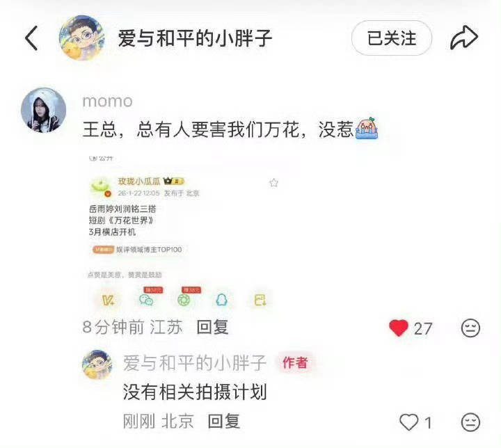Image resolution: width=501 pixels, height=448 pixels.
Task: Open the author name beside the 作者 badge
Action: 195,363
